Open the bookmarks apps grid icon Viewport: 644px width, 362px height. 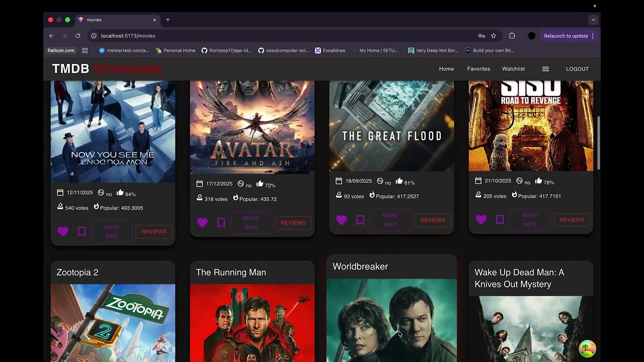pos(85,50)
